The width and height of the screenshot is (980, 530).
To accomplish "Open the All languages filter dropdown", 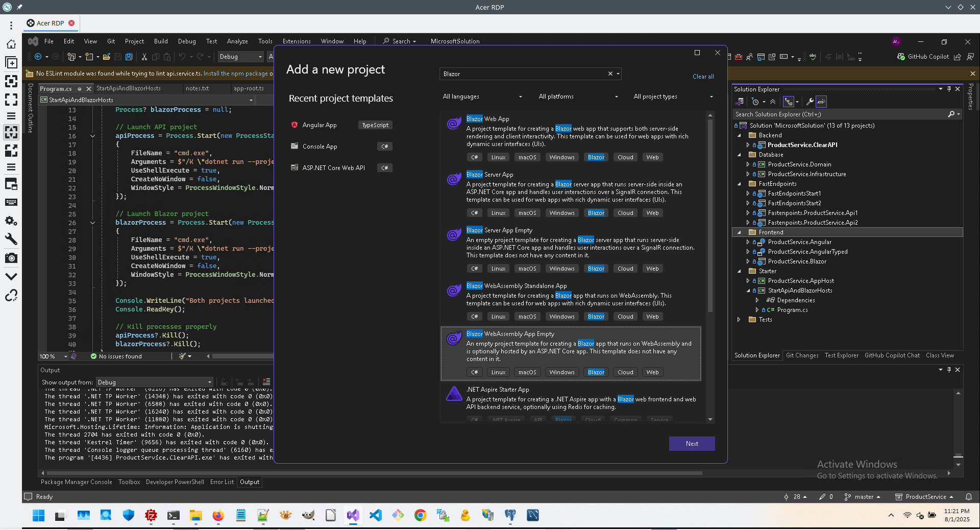I will coord(483,97).
